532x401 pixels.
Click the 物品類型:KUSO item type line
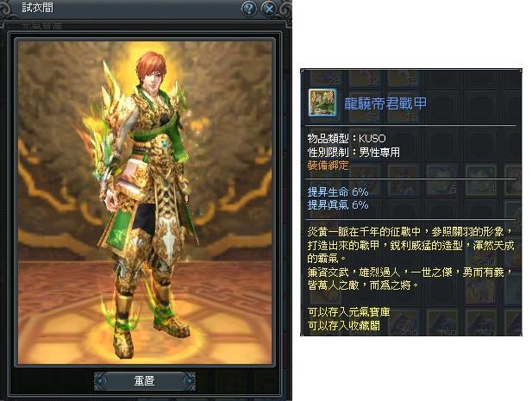(347, 139)
